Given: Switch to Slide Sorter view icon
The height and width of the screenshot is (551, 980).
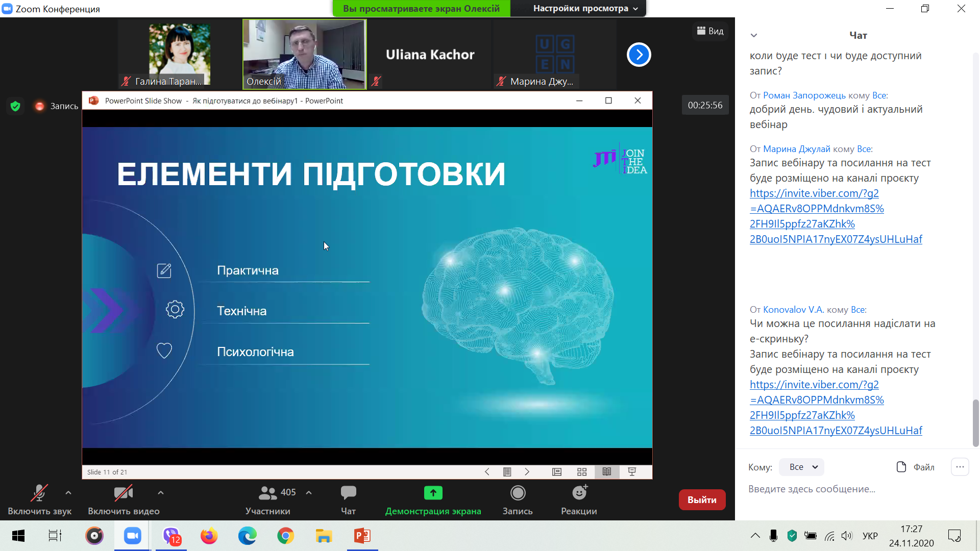Looking at the screenshot, I should 582,472.
